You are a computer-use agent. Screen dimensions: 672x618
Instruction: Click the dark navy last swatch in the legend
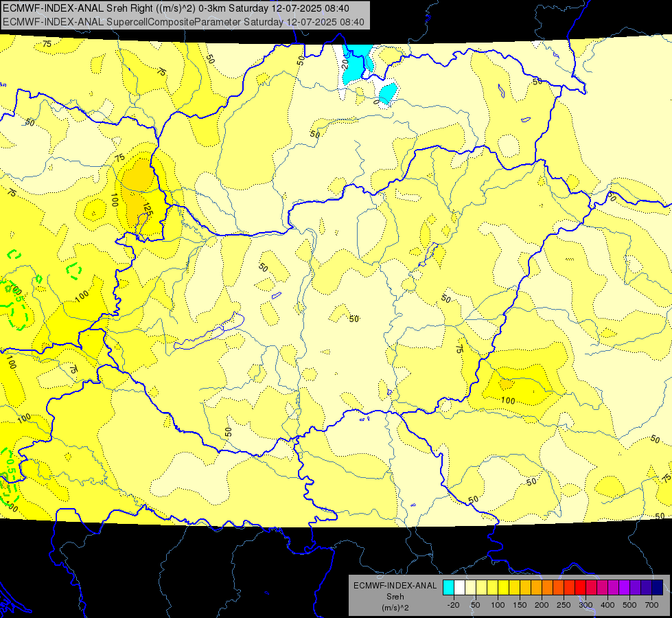pyautogui.click(x=658, y=587)
